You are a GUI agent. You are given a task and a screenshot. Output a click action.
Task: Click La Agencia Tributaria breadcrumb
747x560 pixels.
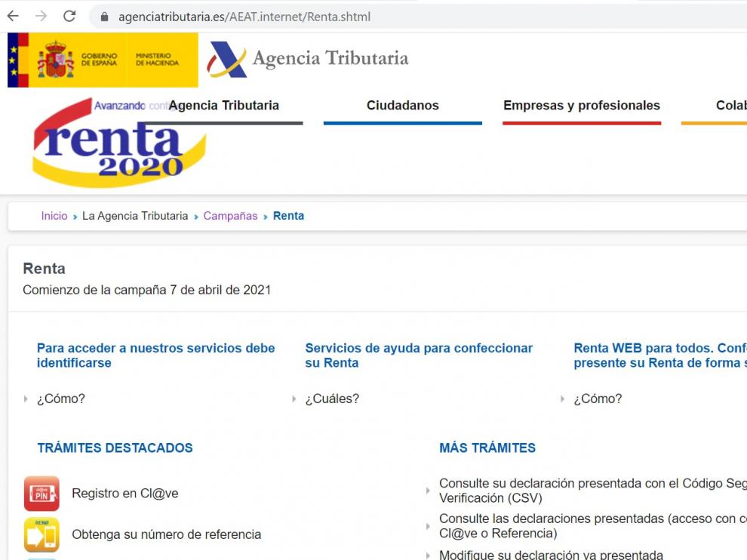tap(135, 216)
